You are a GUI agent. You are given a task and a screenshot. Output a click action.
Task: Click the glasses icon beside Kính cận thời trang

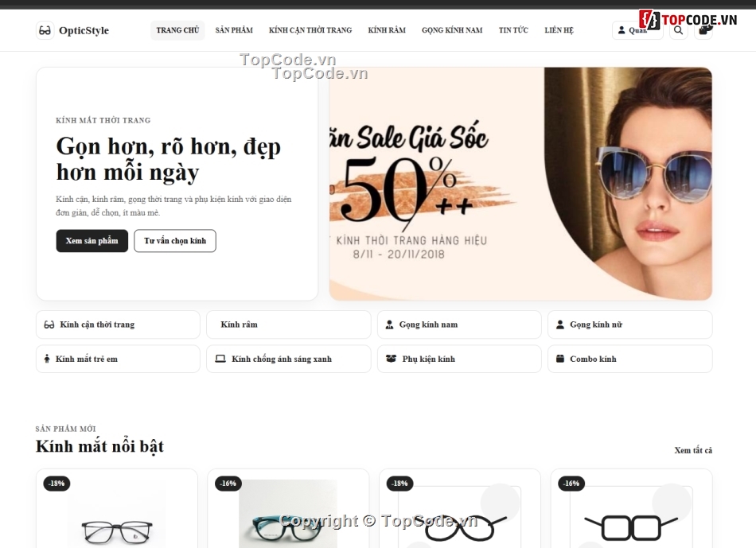click(49, 325)
